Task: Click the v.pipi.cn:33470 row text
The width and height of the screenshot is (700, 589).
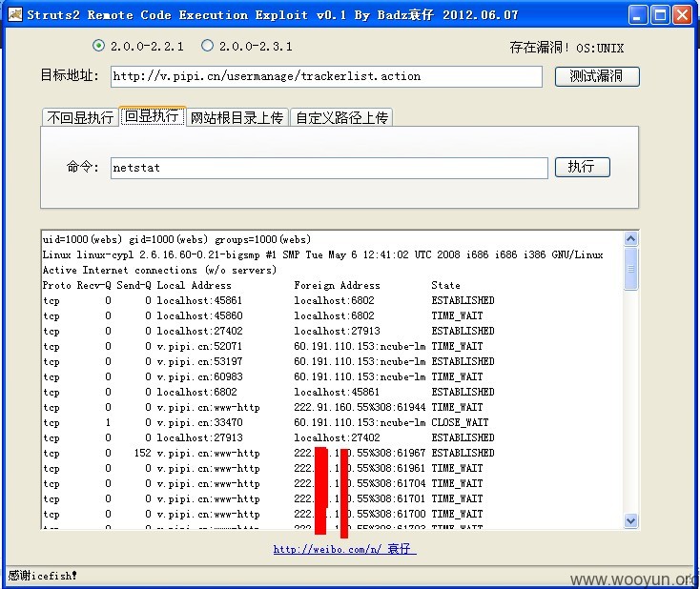Action: click(x=199, y=422)
